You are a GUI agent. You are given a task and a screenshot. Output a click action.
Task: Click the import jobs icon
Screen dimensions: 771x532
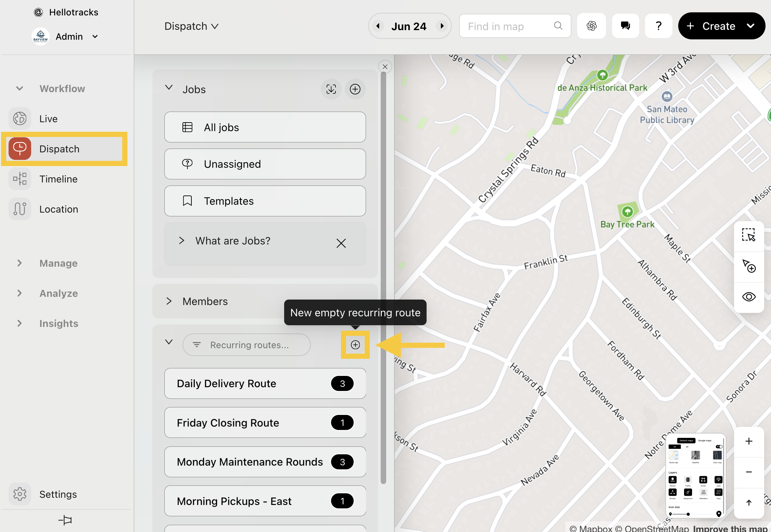pos(331,89)
